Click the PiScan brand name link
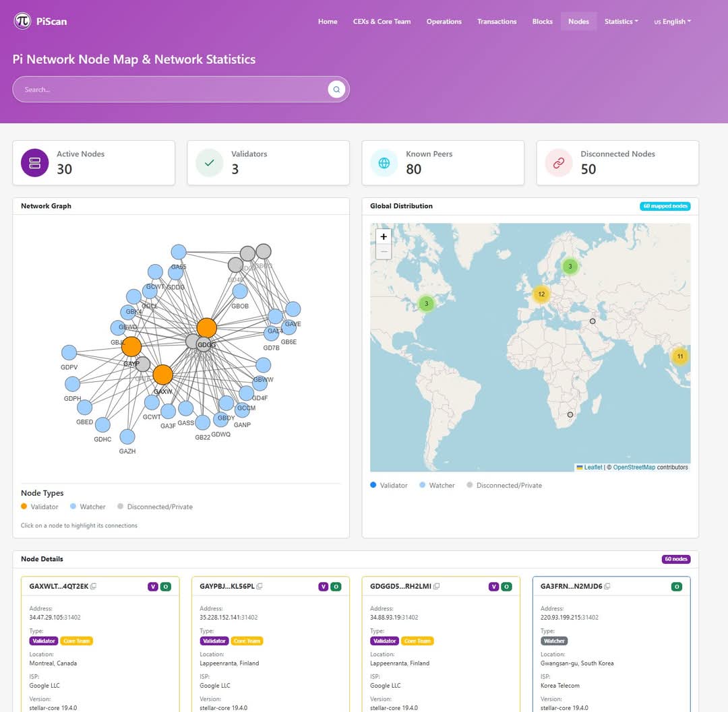728x712 pixels. [51, 22]
